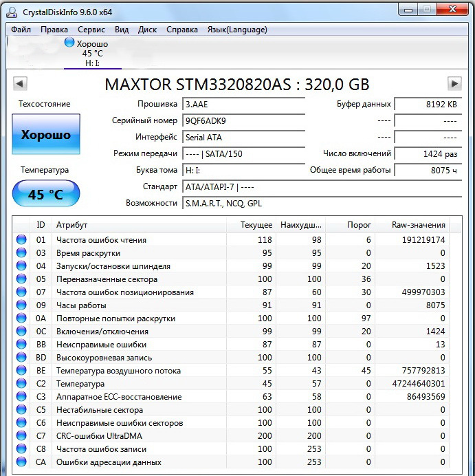
Task: Open the Диск menu
Action: coord(147,30)
